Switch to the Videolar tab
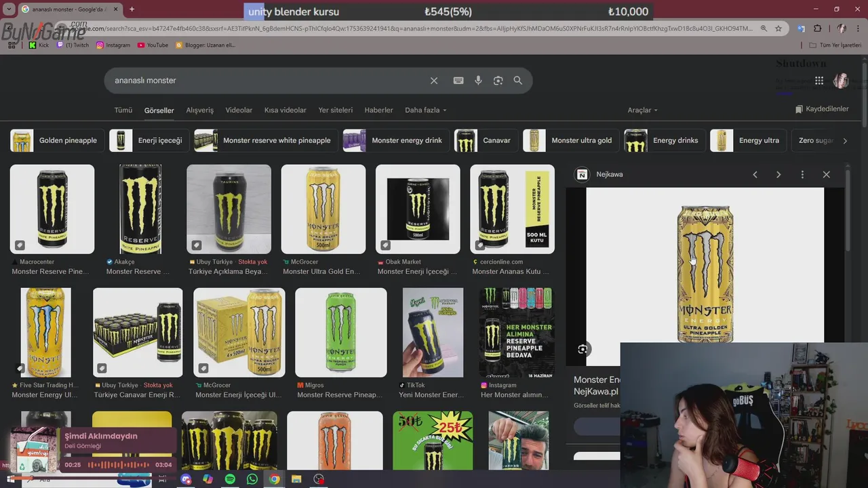Viewport: 868px width, 488px height. [239, 110]
